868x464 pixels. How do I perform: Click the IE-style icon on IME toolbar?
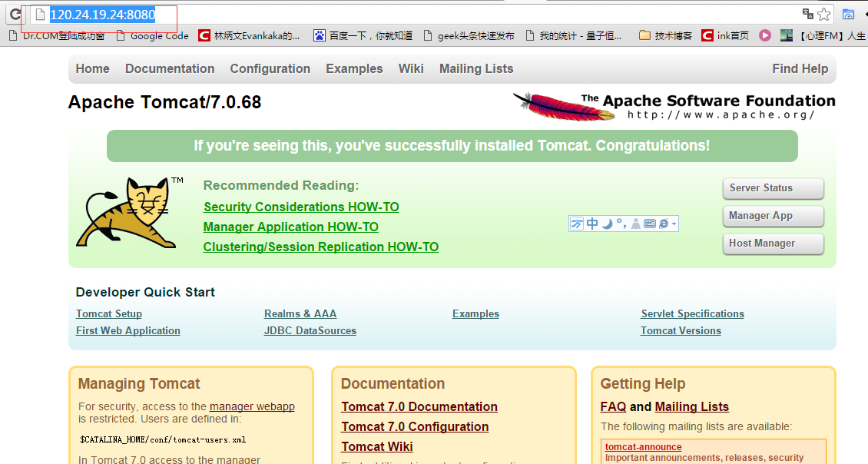tap(663, 224)
